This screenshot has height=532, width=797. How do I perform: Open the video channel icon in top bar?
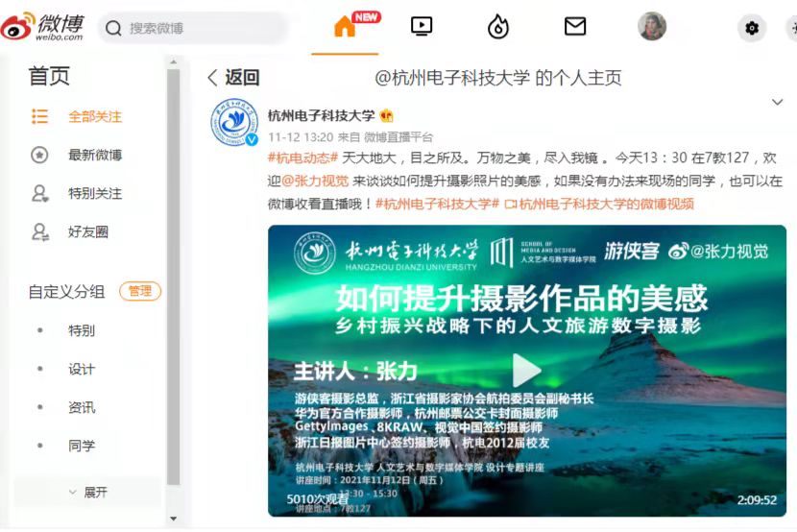pos(422,26)
